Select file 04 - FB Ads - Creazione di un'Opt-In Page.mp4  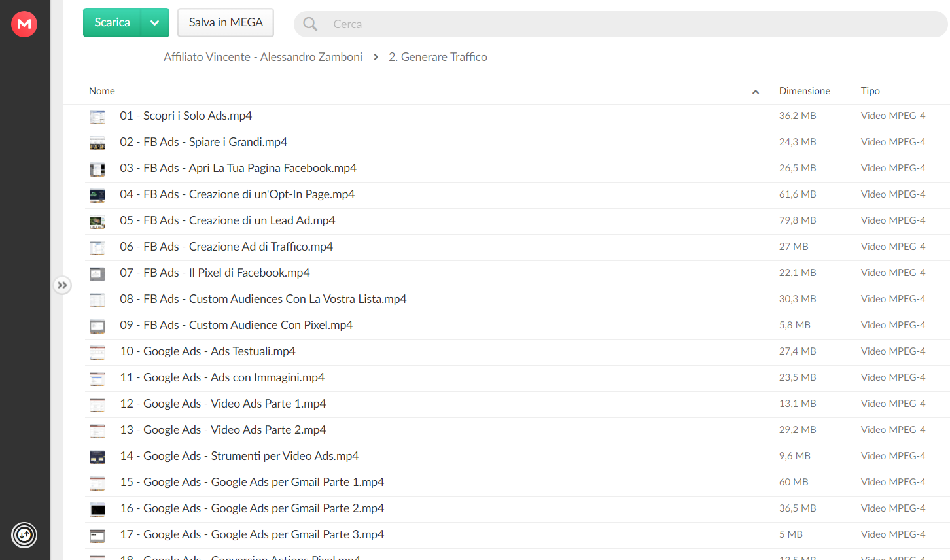click(237, 194)
